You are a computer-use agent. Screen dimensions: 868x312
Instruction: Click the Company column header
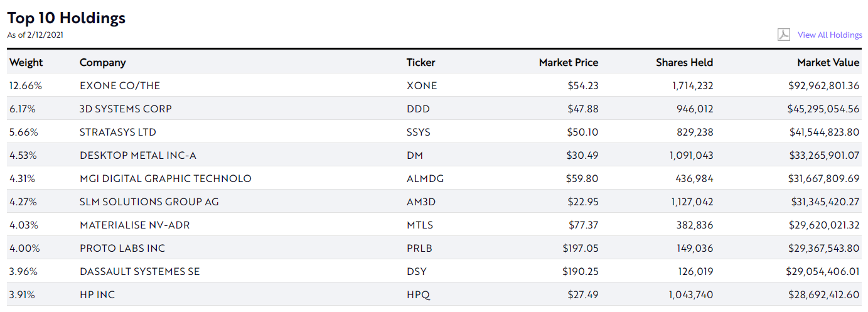pos(102,62)
